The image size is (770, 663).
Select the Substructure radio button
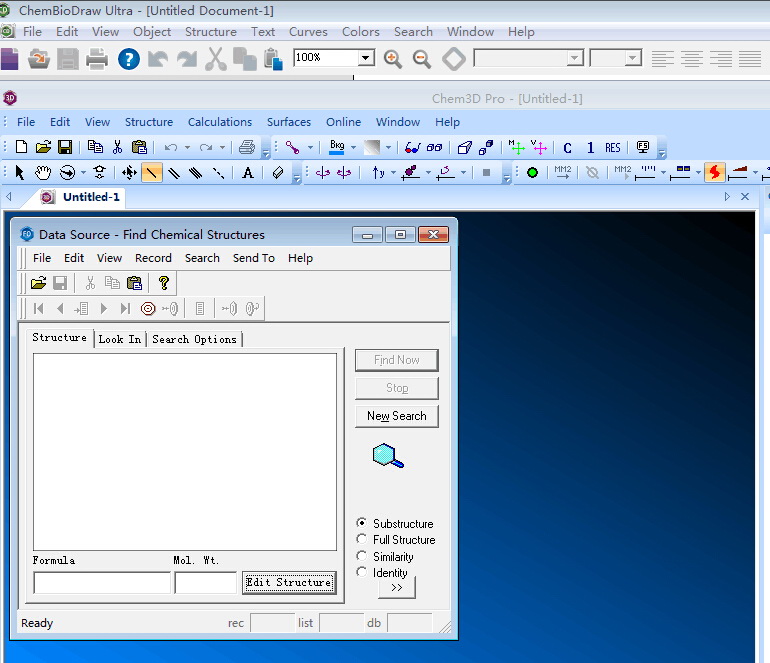[361, 523]
